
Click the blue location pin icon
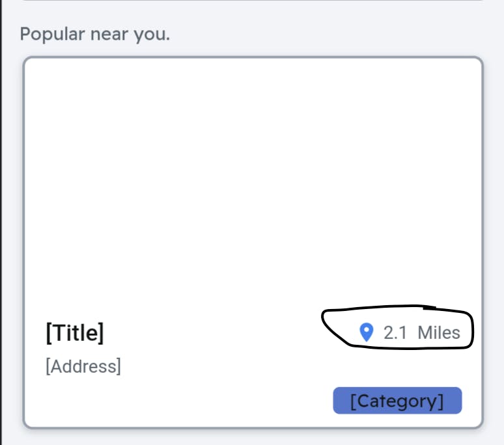coord(367,333)
